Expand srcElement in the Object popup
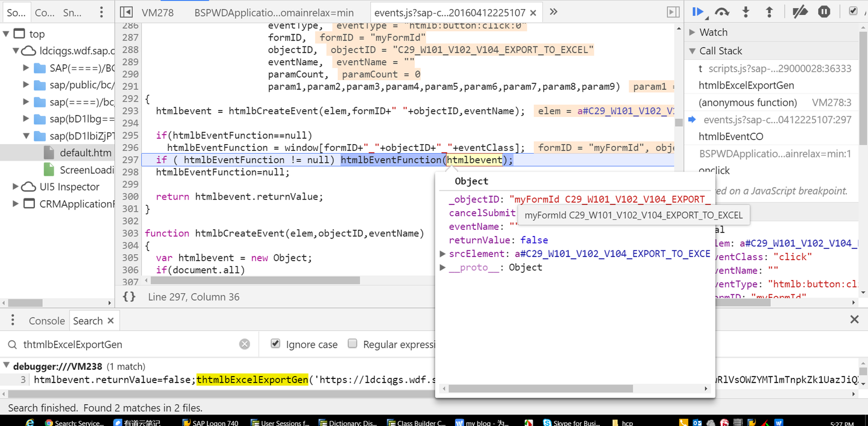 click(x=443, y=253)
